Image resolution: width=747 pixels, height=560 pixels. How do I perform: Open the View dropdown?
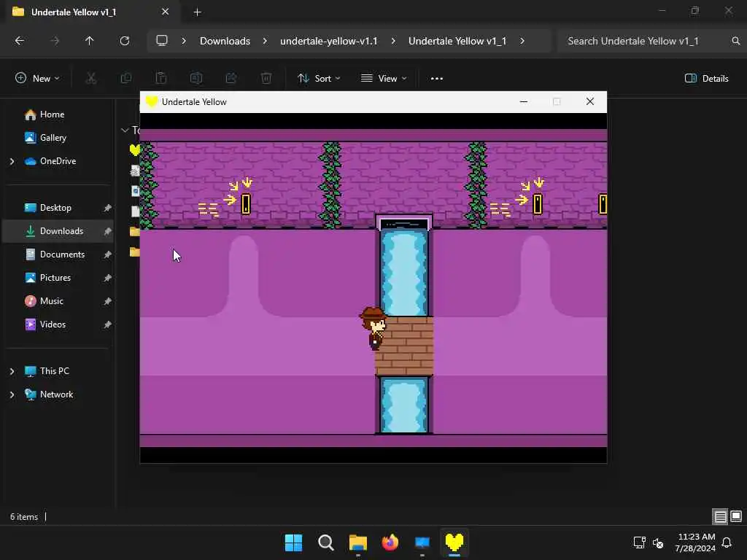click(384, 79)
